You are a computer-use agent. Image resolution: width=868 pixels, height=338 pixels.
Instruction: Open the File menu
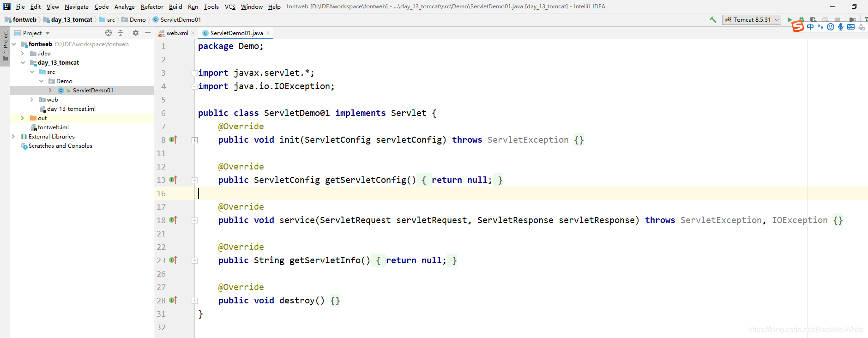(x=20, y=6)
